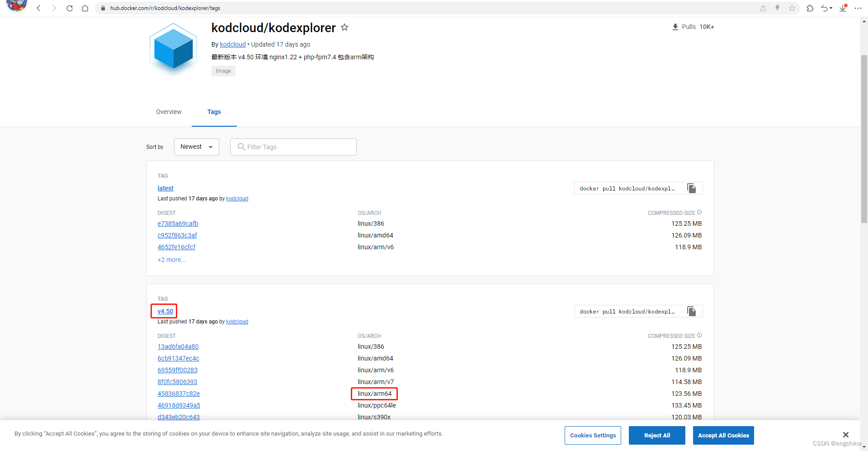Click the info icon beside latest COMPRESSED SIZE
This screenshot has width=868, height=451.
coord(699,213)
